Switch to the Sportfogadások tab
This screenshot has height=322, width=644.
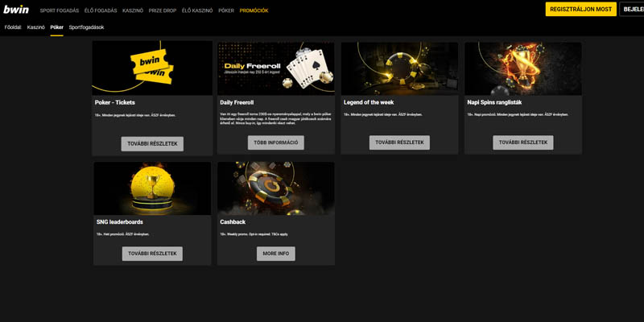[86, 27]
